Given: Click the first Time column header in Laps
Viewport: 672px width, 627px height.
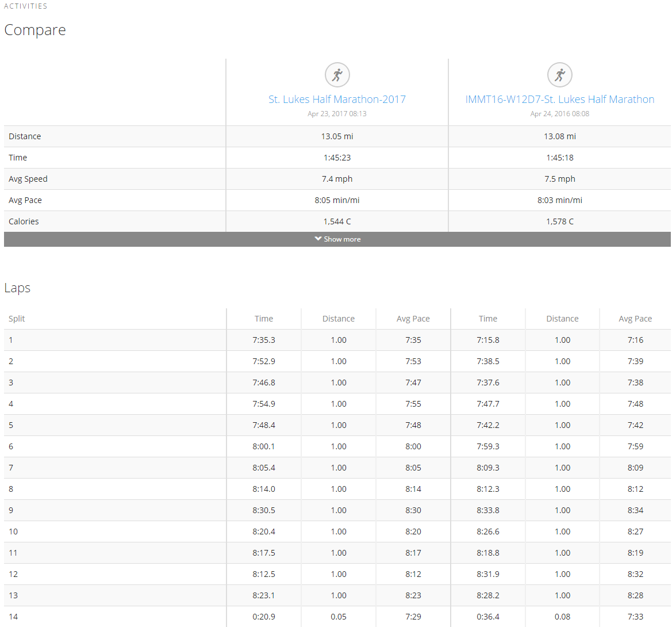Looking at the screenshot, I should click(264, 319).
